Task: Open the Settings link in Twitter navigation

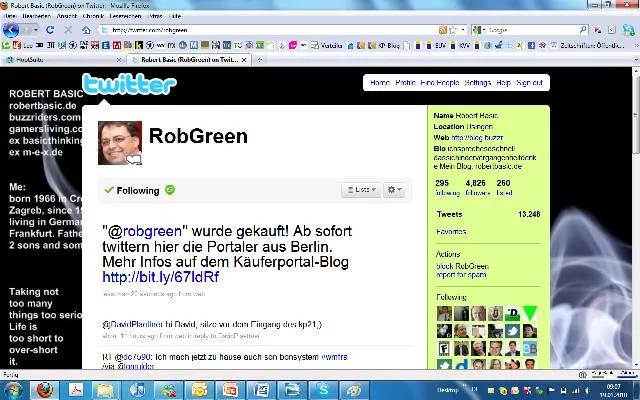Action: (477, 83)
